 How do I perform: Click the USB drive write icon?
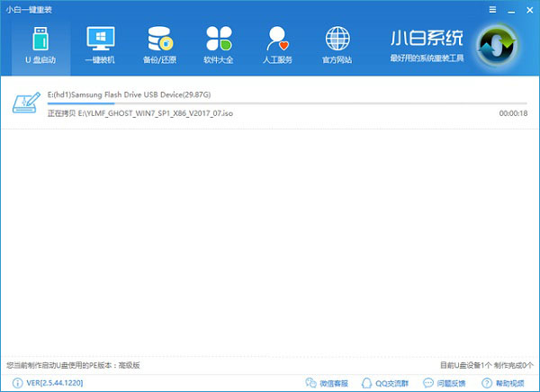pyautogui.click(x=26, y=102)
